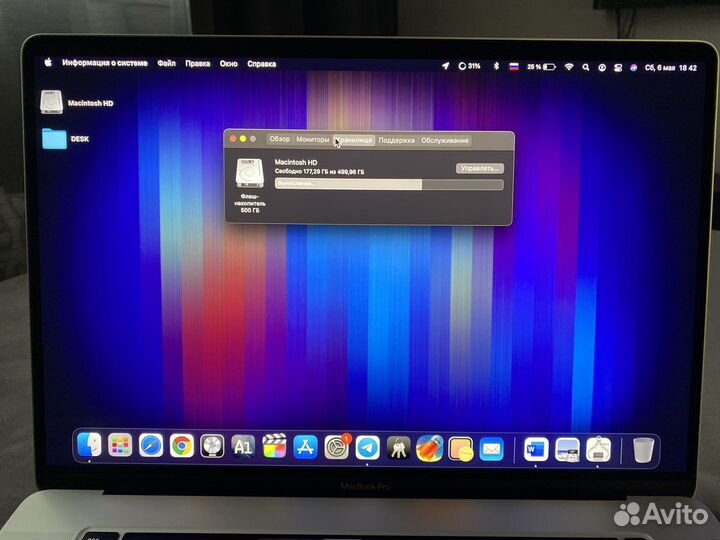The image size is (720, 540).
Task: Click the Свободно 177,29 ГБ text
Action: tap(319, 172)
